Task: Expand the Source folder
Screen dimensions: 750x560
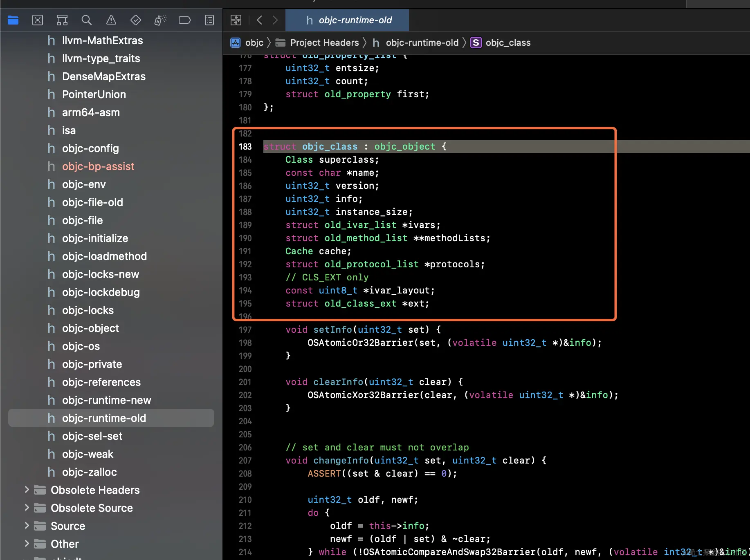Action: (x=27, y=526)
